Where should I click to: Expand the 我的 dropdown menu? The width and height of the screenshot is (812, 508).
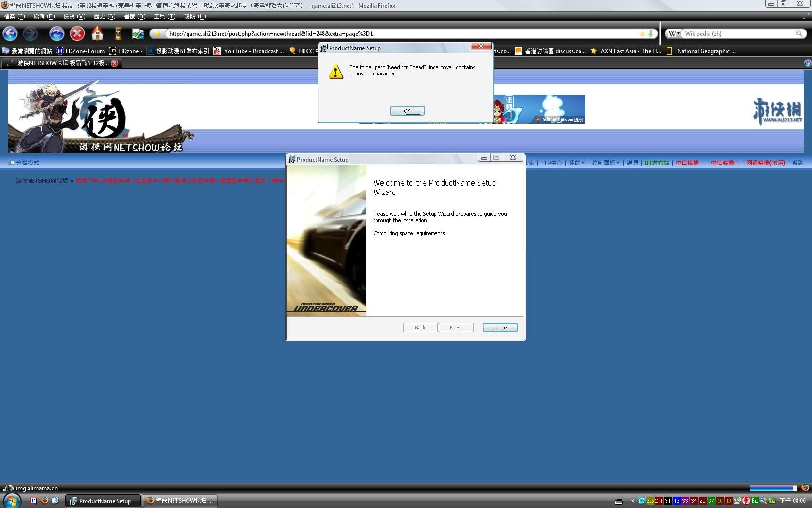(577, 163)
